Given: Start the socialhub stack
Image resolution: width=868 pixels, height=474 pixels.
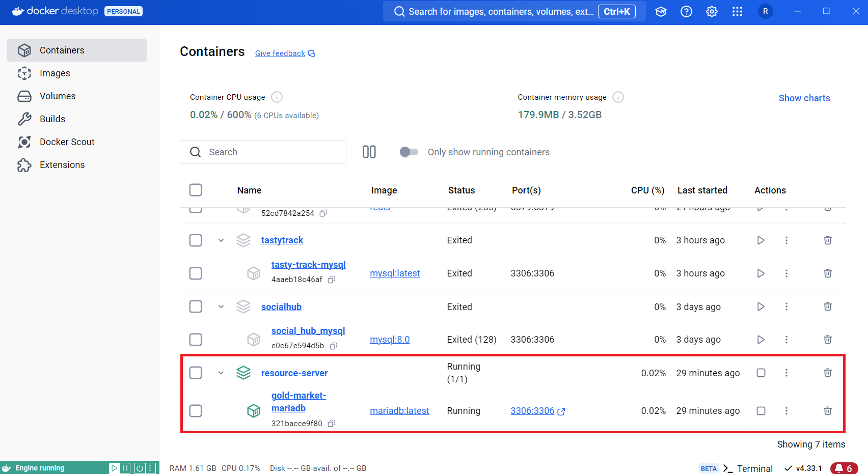Looking at the screenshot, I should (x=761, y=306).
